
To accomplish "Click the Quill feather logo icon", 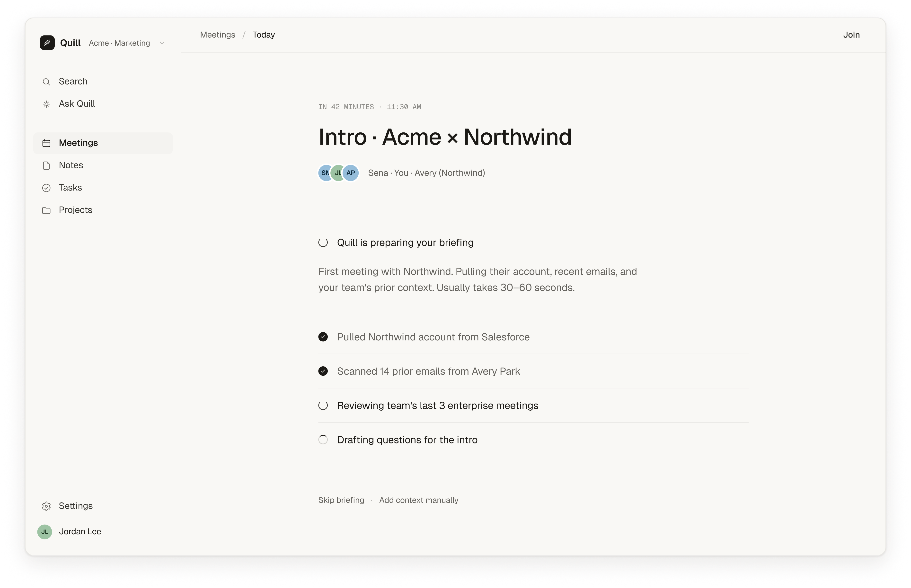I will (47, 43).
